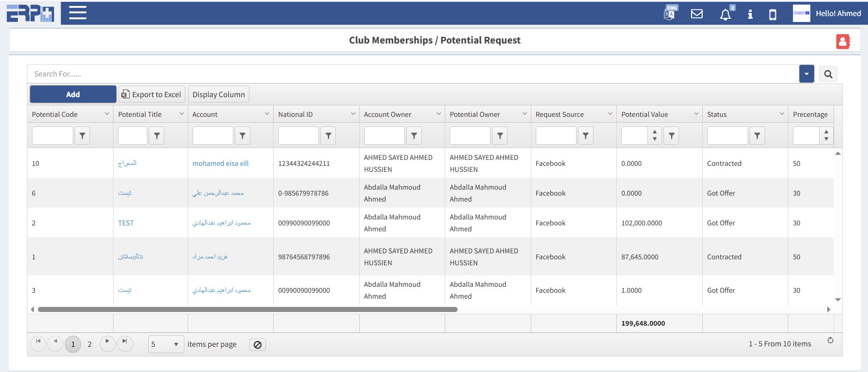
Task: Open the mail envelope icon
Action: coord(696,14)
